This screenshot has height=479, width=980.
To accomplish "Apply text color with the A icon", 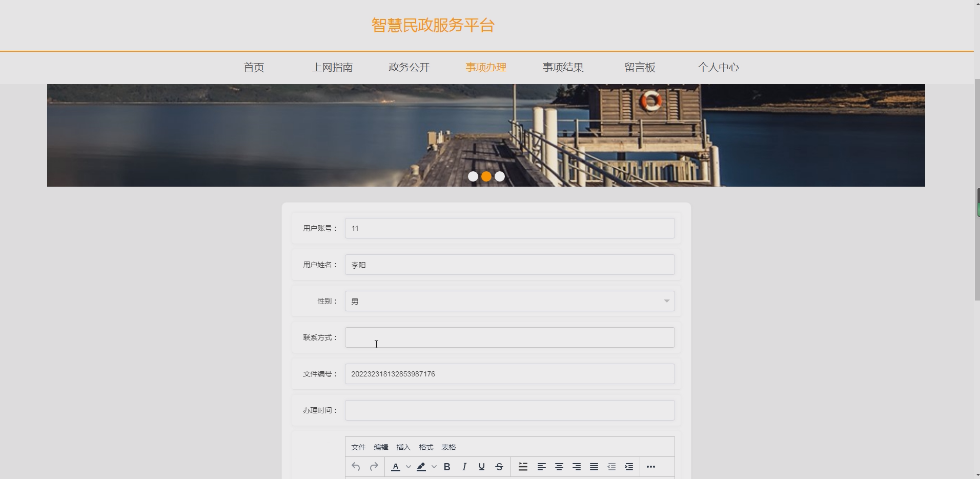I will (396, 467).
